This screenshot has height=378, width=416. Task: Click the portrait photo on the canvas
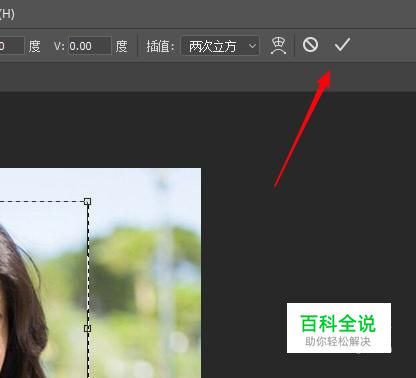tap(100, 273)
